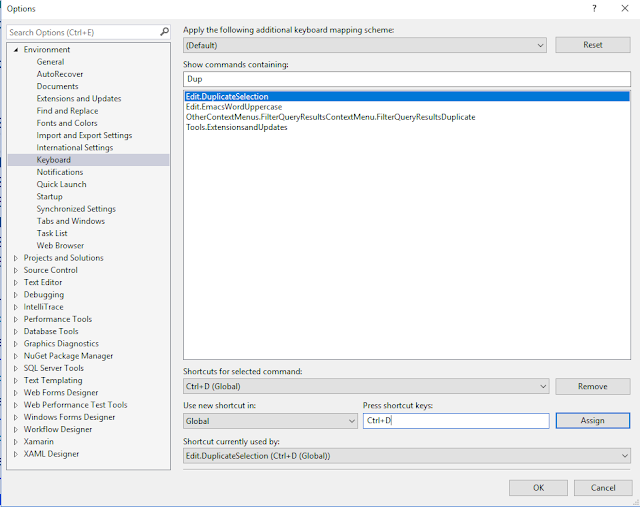Click the Show commands containing field
This screenshot has width=640, height=507.
407,79
